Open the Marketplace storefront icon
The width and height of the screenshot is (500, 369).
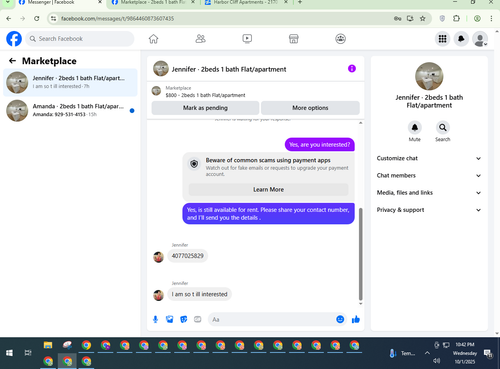294,39
